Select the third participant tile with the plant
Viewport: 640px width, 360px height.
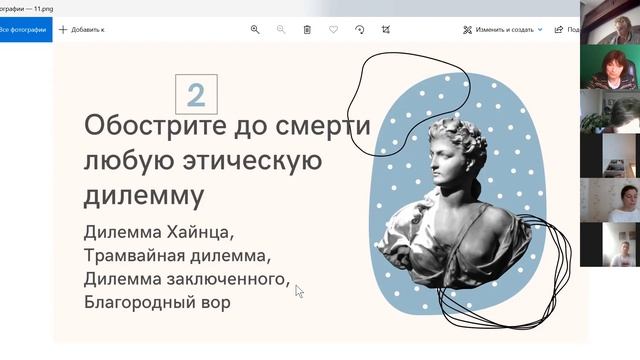[x=610, y=111]
